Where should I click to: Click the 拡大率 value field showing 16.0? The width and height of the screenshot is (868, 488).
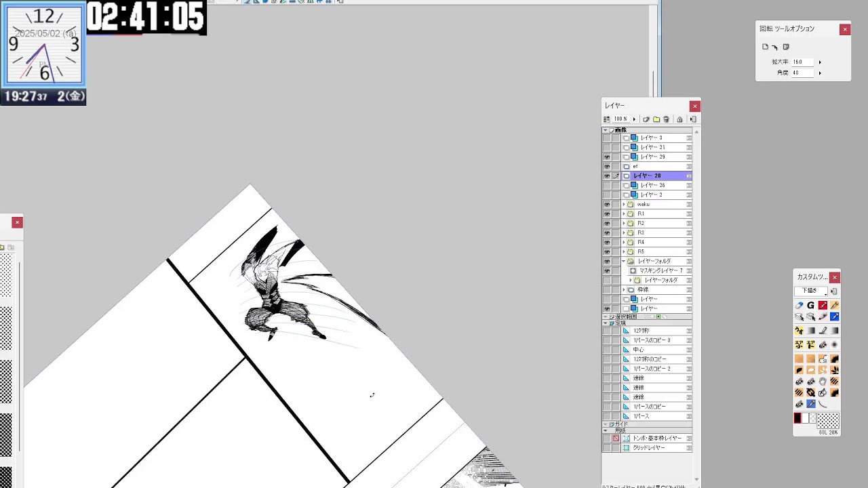tap(803, 62)
